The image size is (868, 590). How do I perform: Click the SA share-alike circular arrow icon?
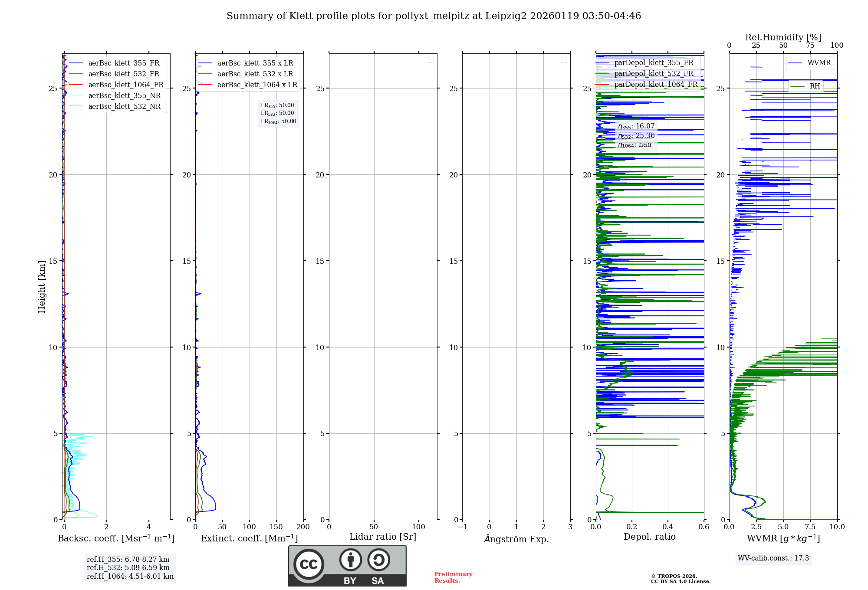(378, 560)
